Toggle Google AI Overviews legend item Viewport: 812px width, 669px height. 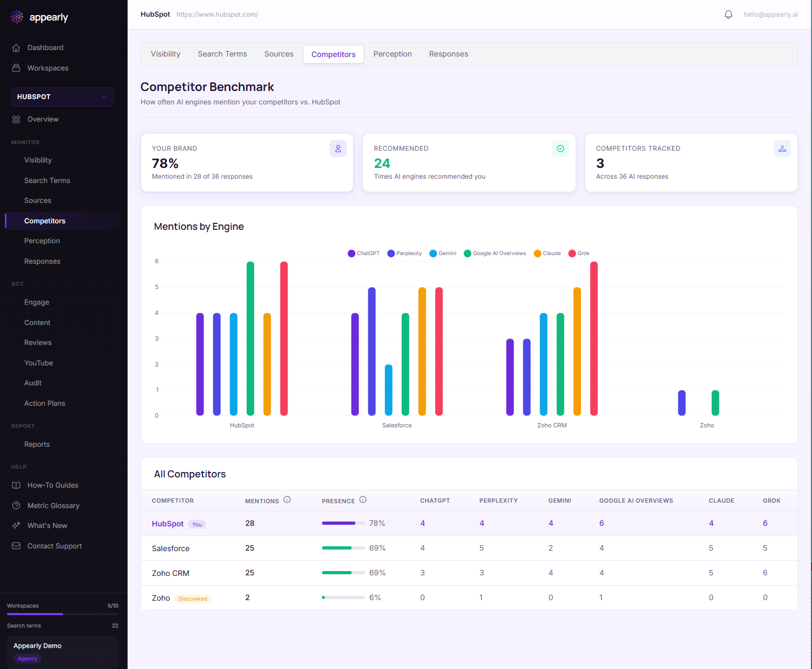click(x=495, y=253)
